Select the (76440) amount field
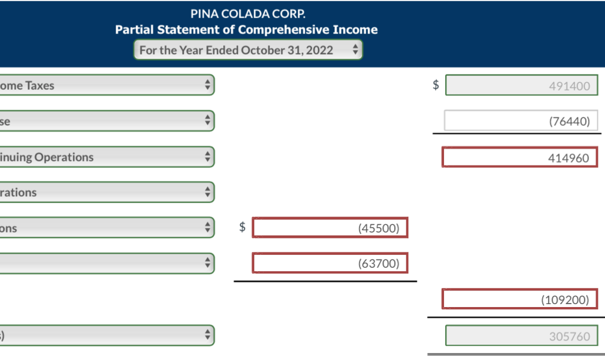605x364 pixels. [520, 121]
